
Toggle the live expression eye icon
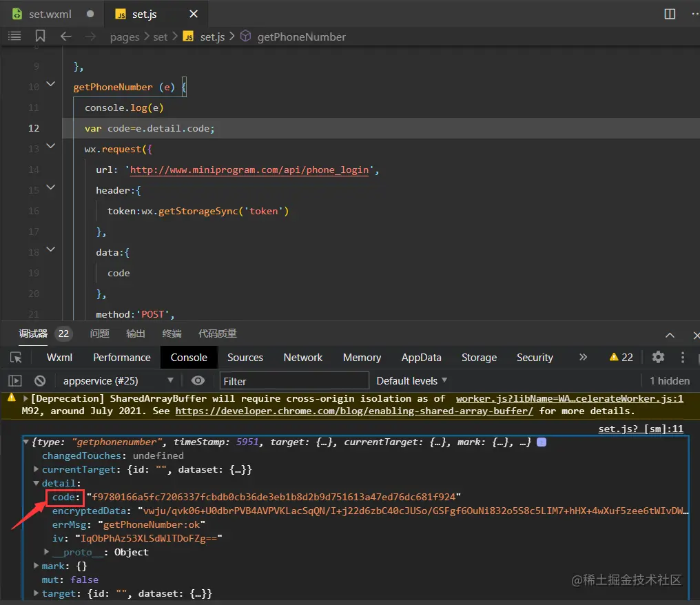coord(198,380)
